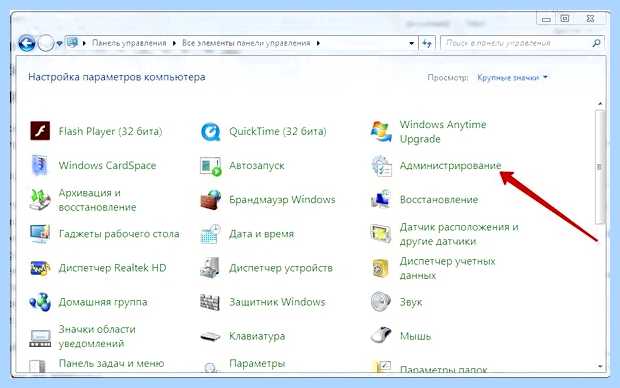The height and width of the screenshot is (388, 620).
Task: Open the Windows Anytime Upgrade icon
Action: [x=381, y=132]
